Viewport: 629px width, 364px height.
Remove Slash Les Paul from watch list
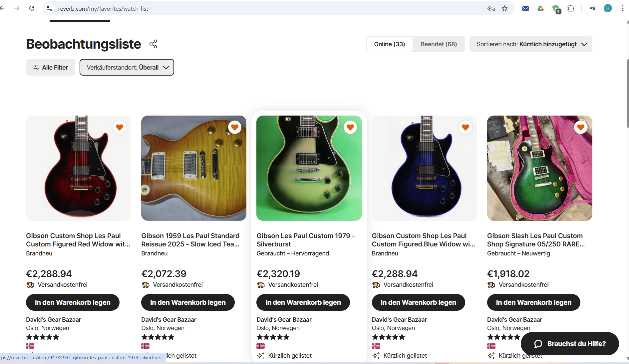[580, 127]
